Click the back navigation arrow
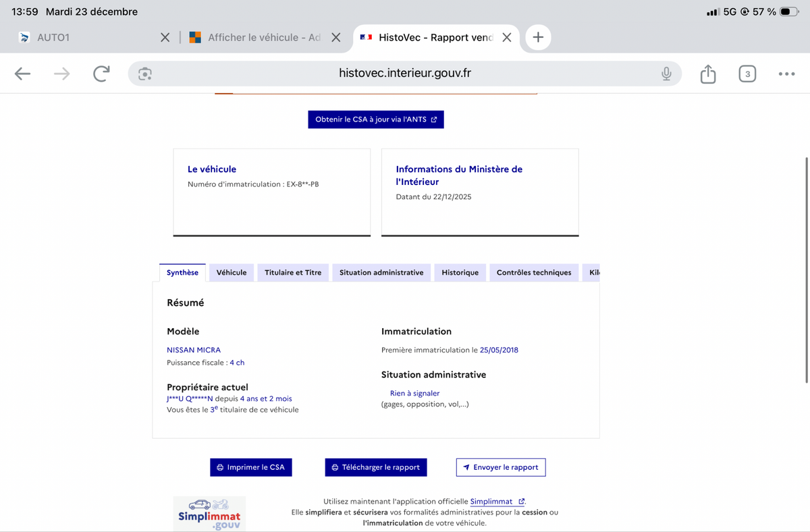 click(x=22, y=74)
